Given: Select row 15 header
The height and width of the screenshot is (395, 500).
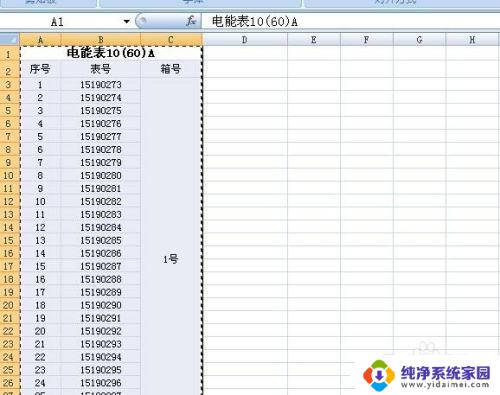Looking at the screenshot, I should 10,240.
